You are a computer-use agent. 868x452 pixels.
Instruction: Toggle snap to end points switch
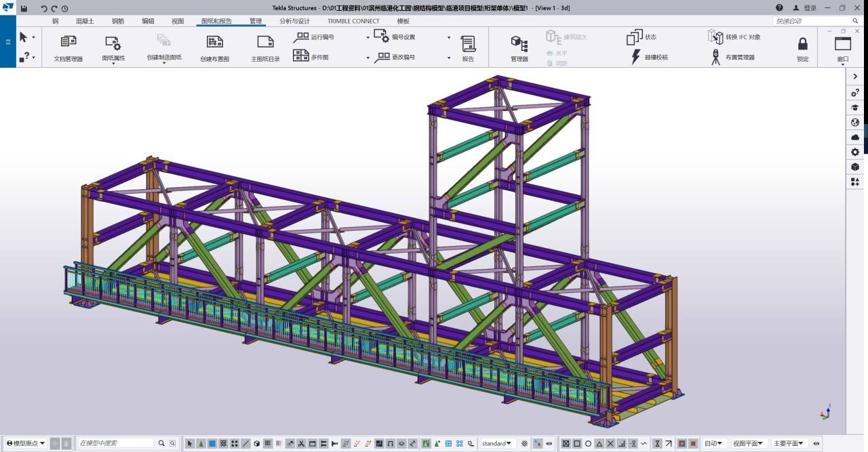pos(577,444)
